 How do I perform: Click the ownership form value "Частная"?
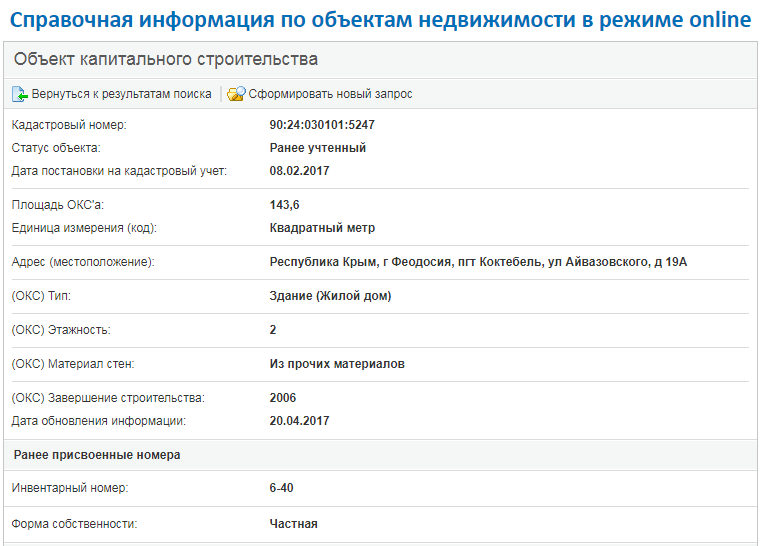[x=293, y=523]
